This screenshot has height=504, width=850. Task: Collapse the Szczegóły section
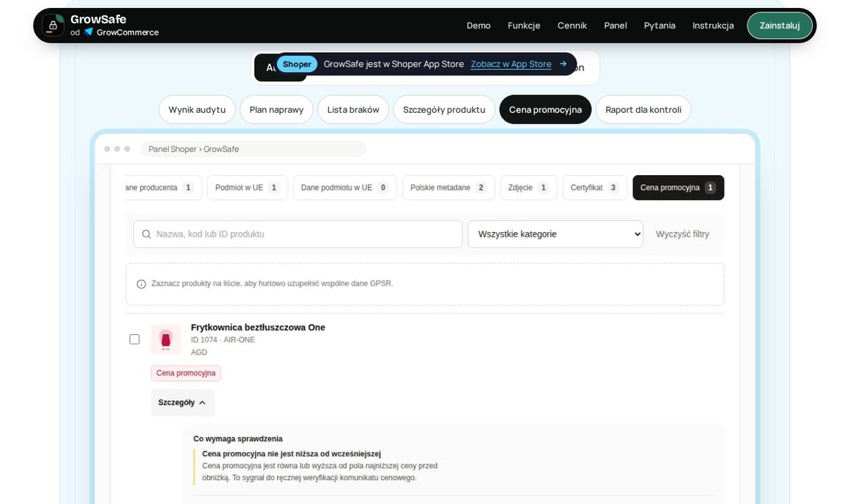click(x=182, y=403)
